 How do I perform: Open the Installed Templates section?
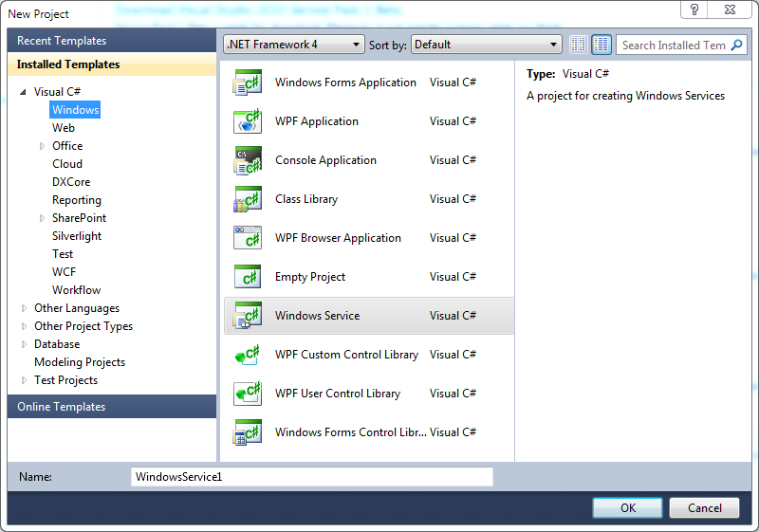tap(112, 64)
